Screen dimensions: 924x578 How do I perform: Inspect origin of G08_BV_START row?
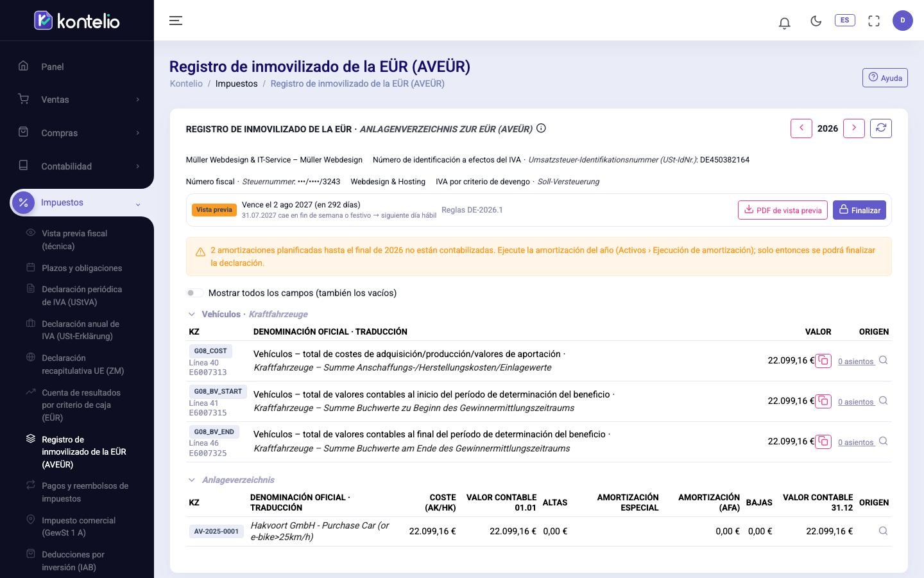point(883,401)
